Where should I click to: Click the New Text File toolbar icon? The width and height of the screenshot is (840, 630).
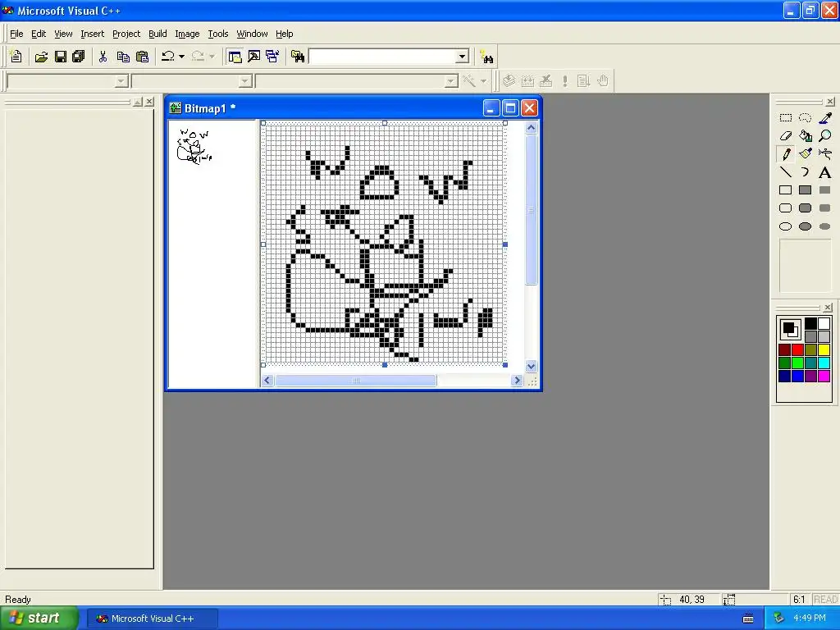(x=16, y=57)
